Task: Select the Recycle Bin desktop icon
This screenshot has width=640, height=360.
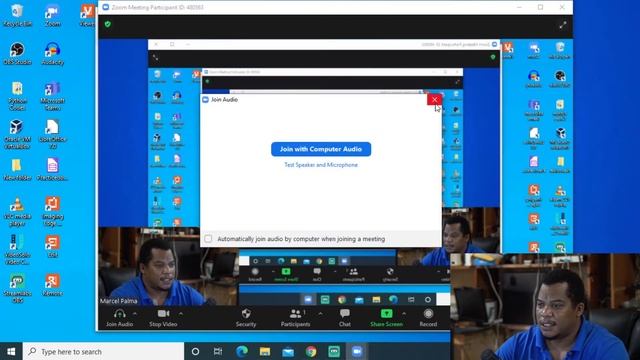Action: point(17,16)
